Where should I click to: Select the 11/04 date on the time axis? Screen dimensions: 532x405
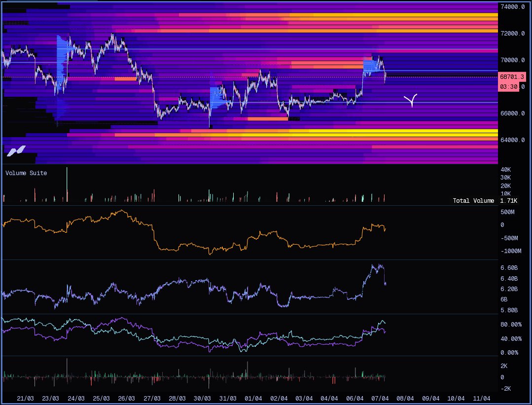tap(481, 399)
